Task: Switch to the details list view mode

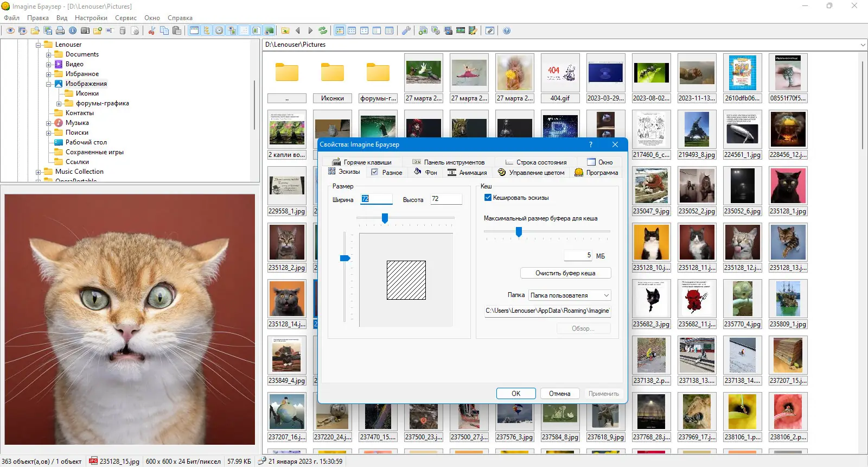Action: [390, 31]
